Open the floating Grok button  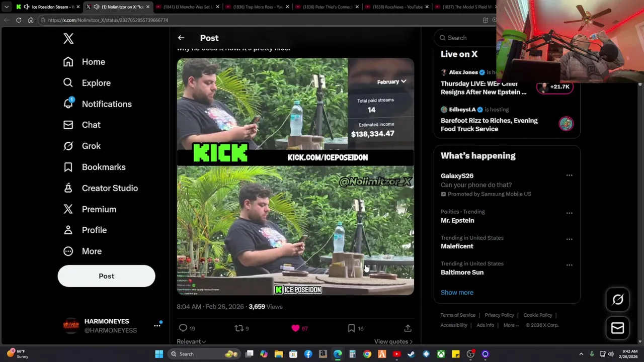point(618,300)
